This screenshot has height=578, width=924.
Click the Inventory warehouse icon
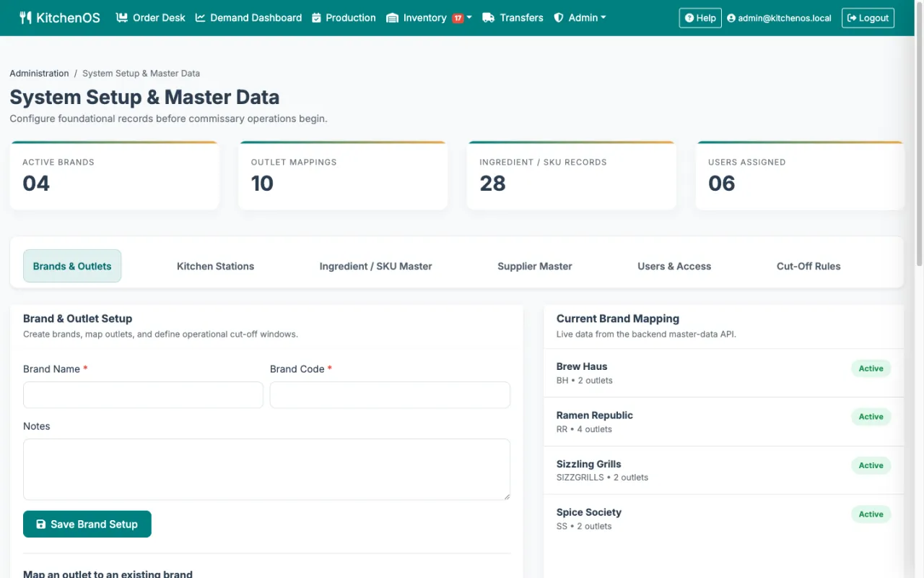tap(393, 18)
